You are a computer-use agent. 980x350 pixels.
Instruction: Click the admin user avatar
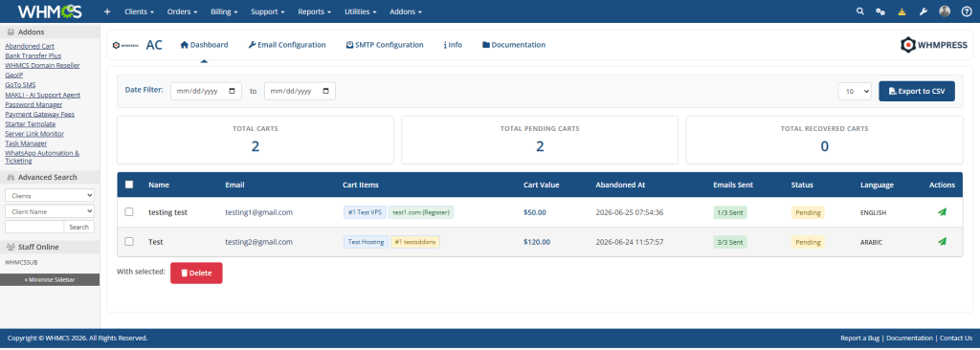tap(945, 11)
